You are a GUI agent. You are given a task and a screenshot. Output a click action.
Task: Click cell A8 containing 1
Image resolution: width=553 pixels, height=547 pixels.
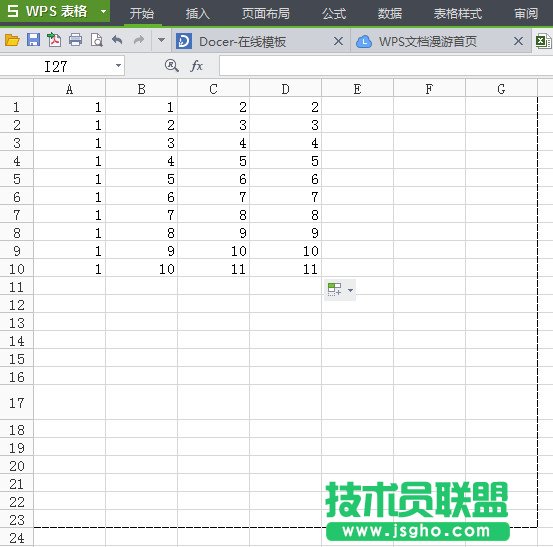69,233
